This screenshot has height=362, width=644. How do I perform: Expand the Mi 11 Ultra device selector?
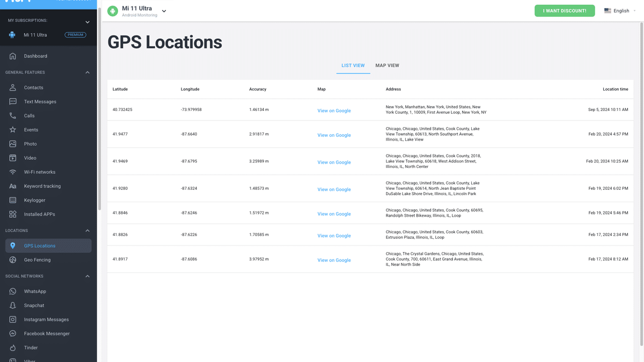pyautogui.click(x=164, y=10)
